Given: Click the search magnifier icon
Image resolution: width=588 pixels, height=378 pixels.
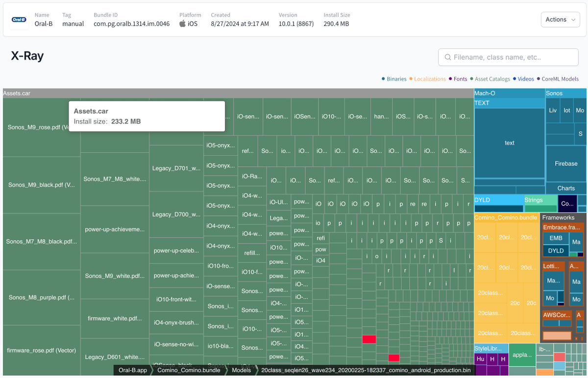Looking at the screenshot, I should pyautogui.click(x=447, y=57).
